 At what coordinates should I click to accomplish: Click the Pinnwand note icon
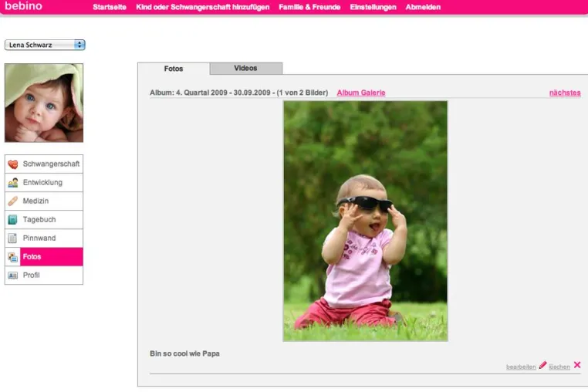(x=13, y=238)
